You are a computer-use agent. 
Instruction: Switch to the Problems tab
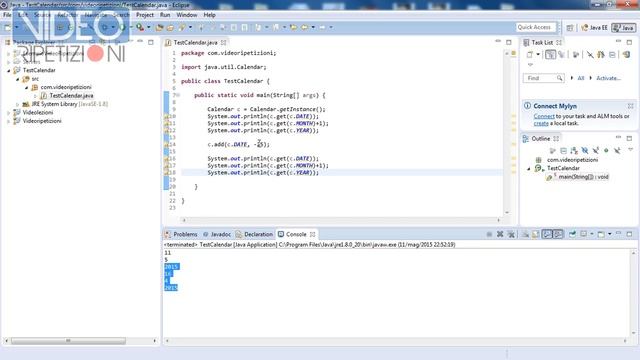[181, 234]
